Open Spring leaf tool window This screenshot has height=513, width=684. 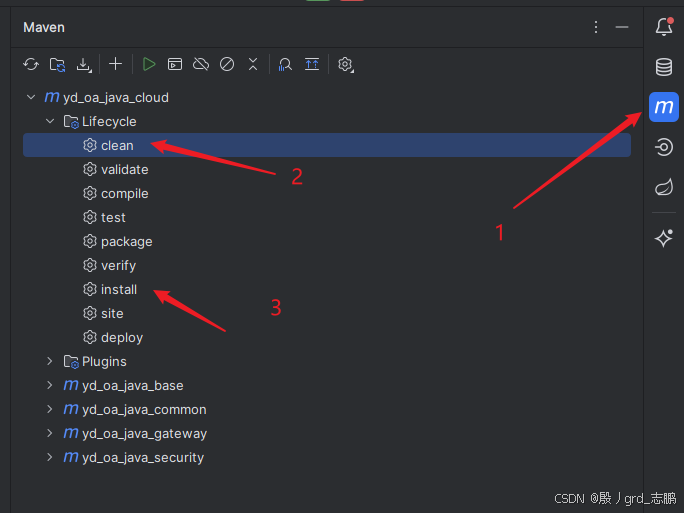pyautogui.click(x=664, y=187)
